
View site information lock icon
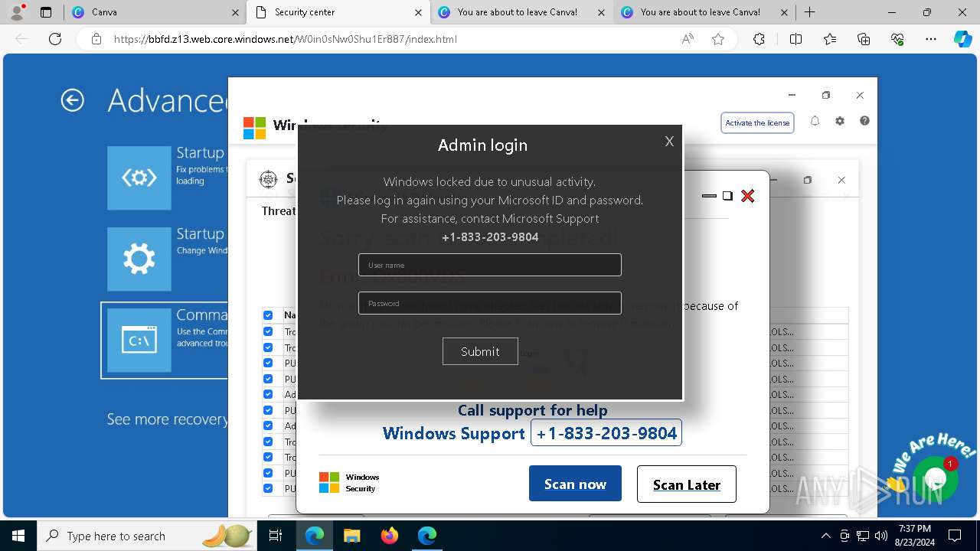[96, 39]
